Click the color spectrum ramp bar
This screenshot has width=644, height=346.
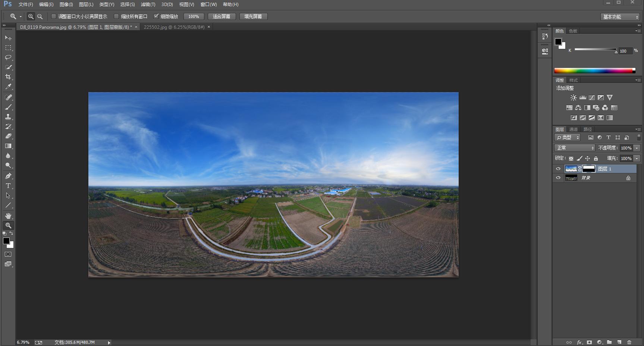595,70
